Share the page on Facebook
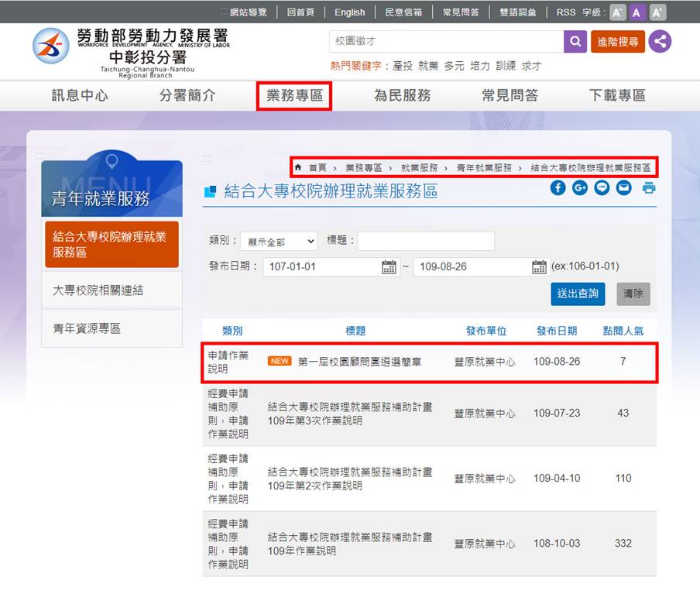Image resolution: width=700 pixels, height=594 pixels. tap(558, 187)
